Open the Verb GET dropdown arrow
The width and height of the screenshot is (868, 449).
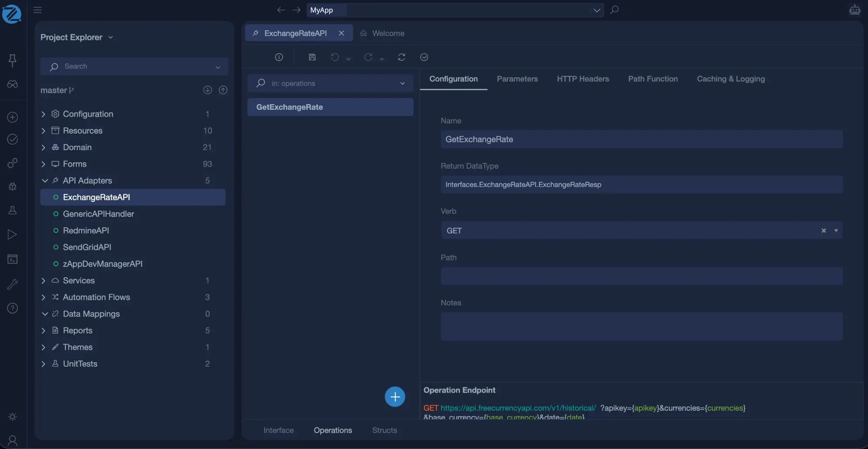point(836,230)
